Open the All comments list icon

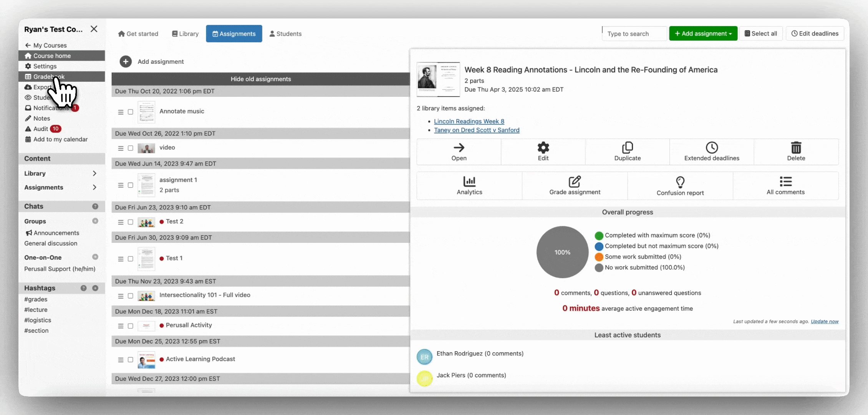[785, 181]
